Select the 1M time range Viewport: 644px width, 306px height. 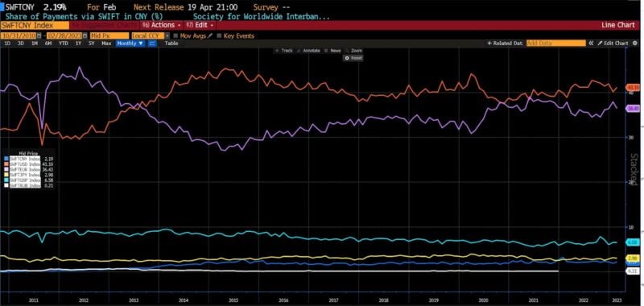click(35, 43)
